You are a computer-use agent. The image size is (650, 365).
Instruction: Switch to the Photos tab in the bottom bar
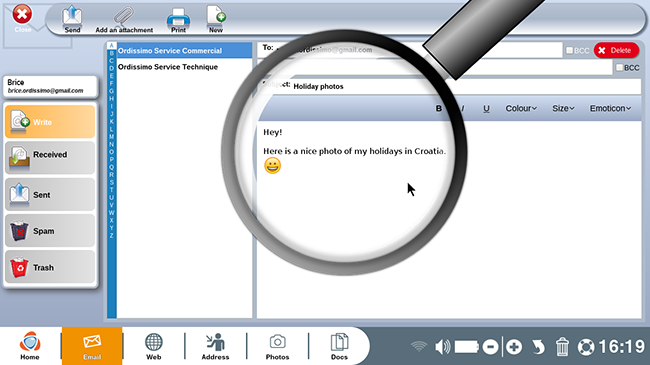[x=277, y=346]
